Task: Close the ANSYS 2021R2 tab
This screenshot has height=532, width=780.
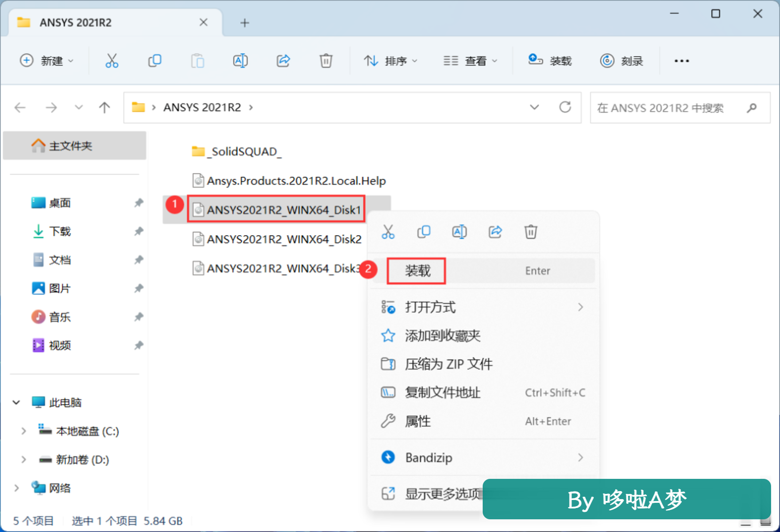Action: [204, 23]
